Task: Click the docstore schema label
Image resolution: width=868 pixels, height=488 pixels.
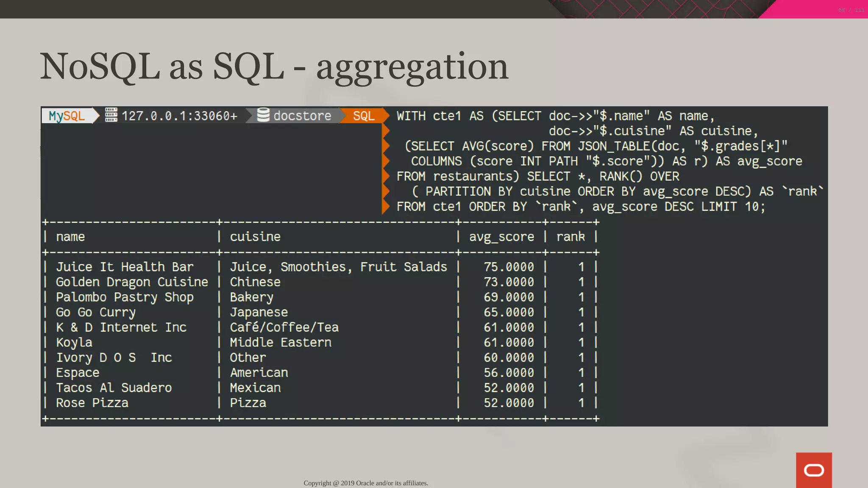Action: click(x=302, y=116)
